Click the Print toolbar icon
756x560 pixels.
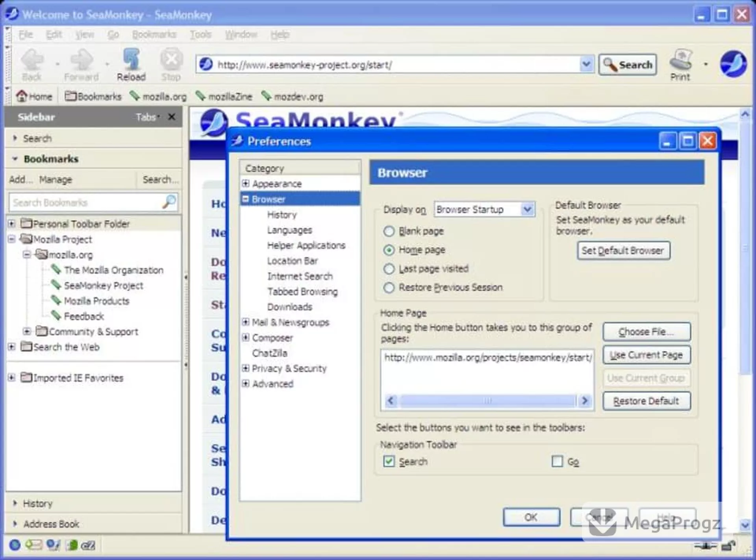point(680,60)
